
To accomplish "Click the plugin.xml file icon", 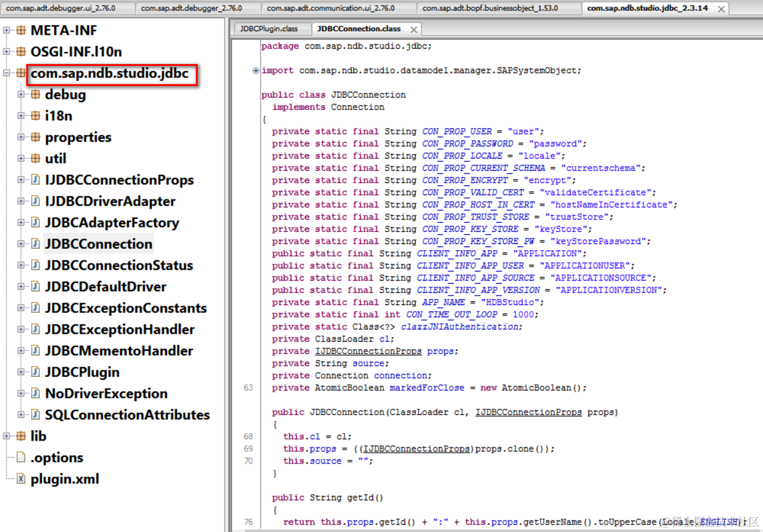I will (x=21, y=479).
